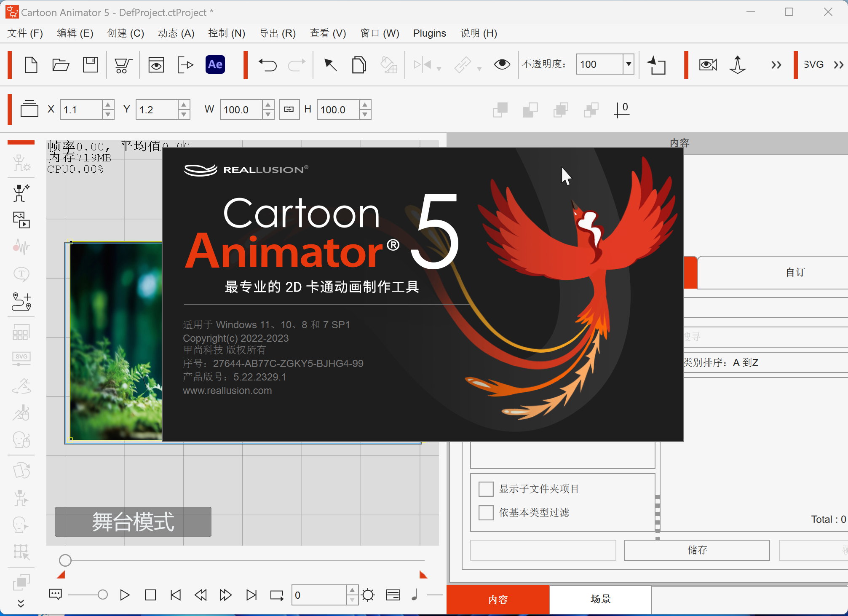Toggle the visibility eye icon
The image size is (848, 616).
coord(502,64)
